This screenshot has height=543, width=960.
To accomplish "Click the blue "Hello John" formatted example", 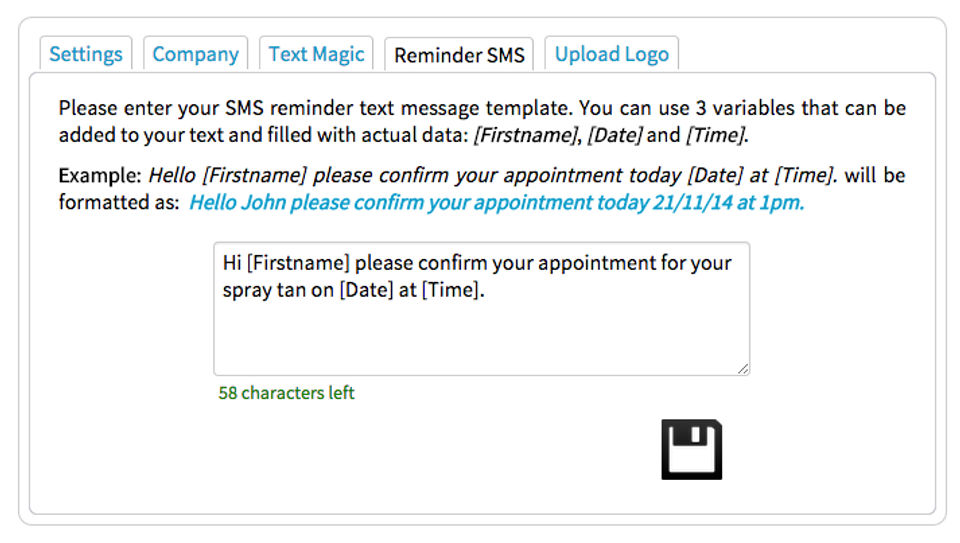I will [496, 203].
